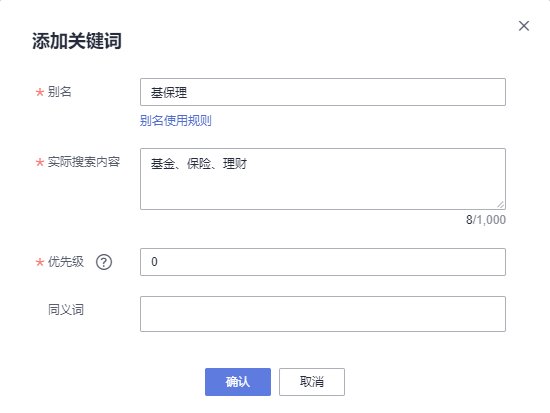The height and width of the screenshot is (413, 550).
Task: Cancel using the 取消 button
Action: [x=312, y=382]
